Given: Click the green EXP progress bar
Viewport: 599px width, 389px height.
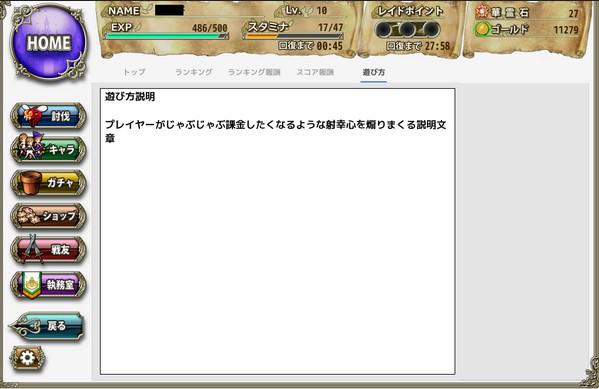Looking at the screenshot, I should [167, 36].
